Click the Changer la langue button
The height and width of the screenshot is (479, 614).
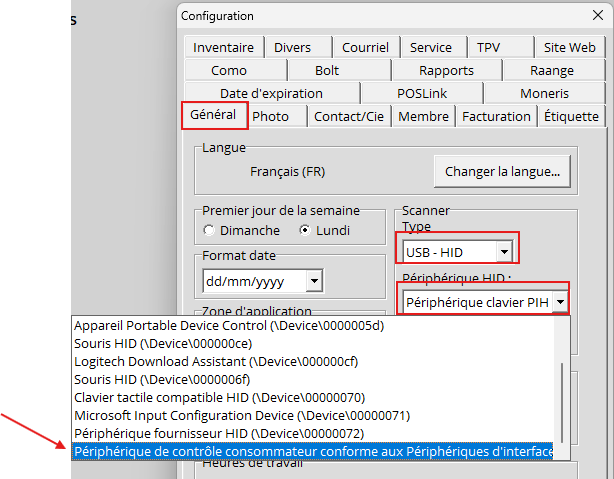[x=502, y=171]
